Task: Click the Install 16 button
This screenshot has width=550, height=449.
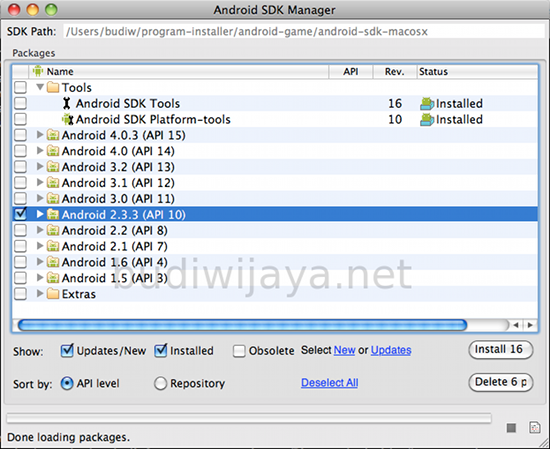Action: point(501,350)
